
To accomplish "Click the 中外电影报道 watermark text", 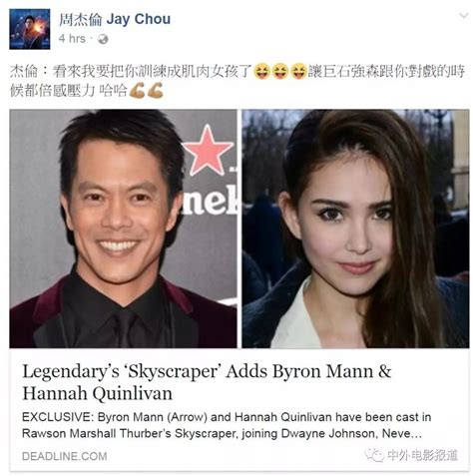I will 423,455.
